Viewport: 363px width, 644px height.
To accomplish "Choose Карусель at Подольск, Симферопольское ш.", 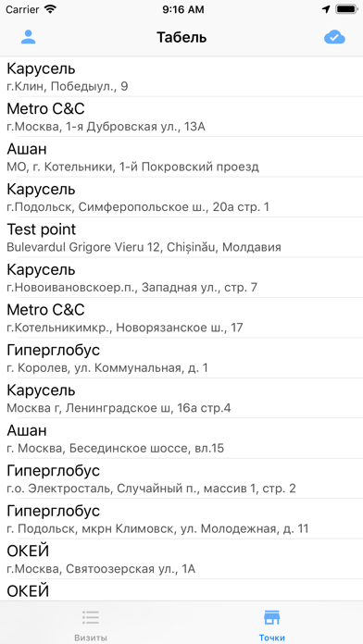I will coord(181,198).
